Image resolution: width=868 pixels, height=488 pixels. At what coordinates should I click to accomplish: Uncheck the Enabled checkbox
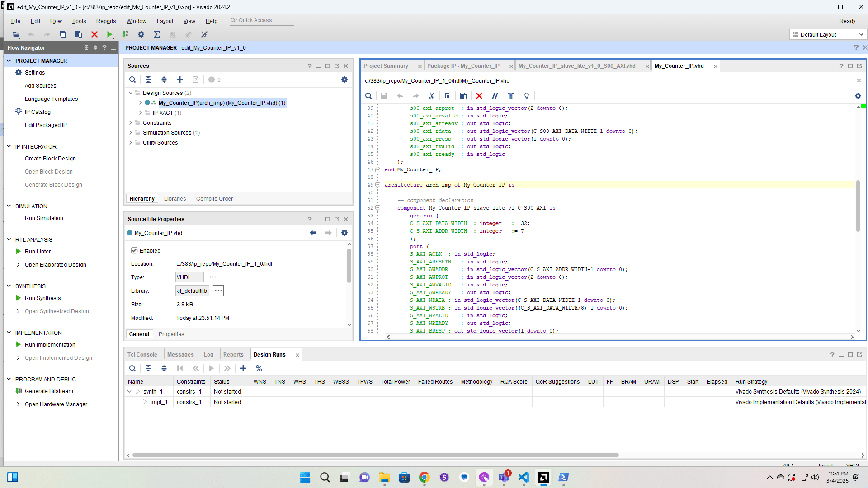pyautogui.click(x=134, y=250)
